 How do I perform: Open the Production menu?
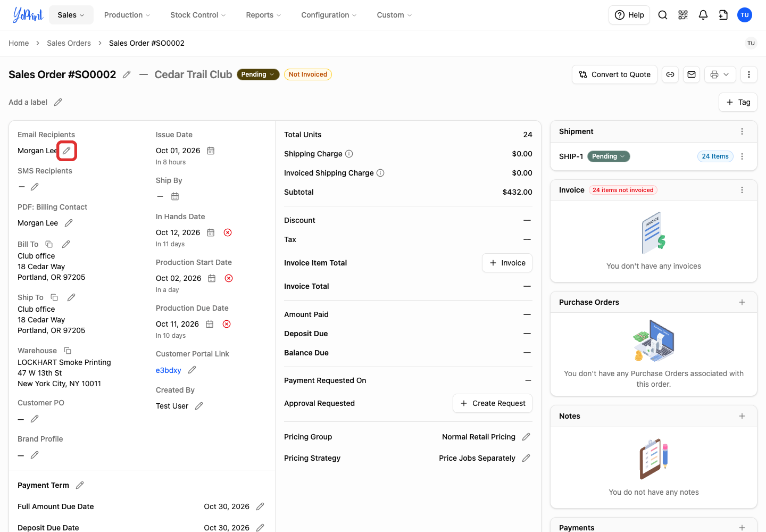[127, 15]
